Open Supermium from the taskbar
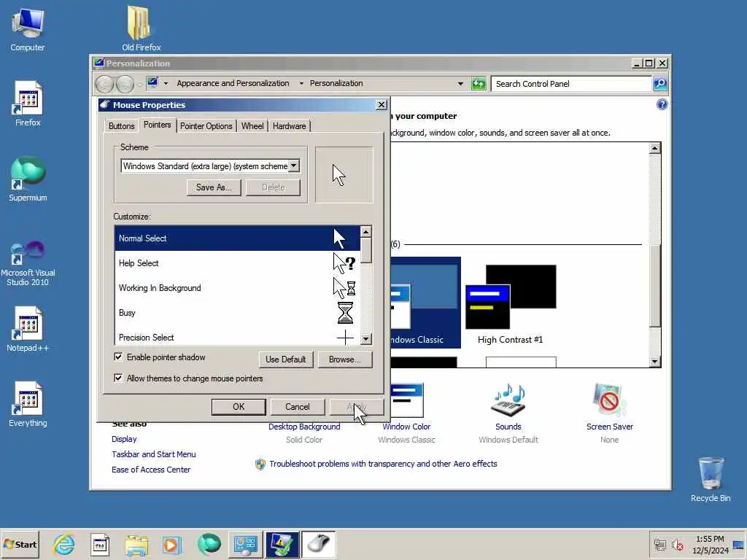Image resolution: width=747 pixels, height=560 pixels. (209, 544)
